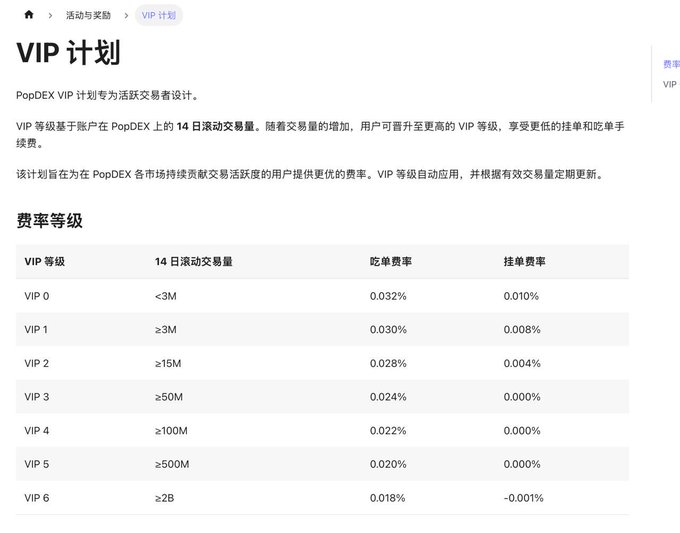Open the VIP entry in right outline
Viewport: 680px width, 533px height.
click(x=670, y=84)
